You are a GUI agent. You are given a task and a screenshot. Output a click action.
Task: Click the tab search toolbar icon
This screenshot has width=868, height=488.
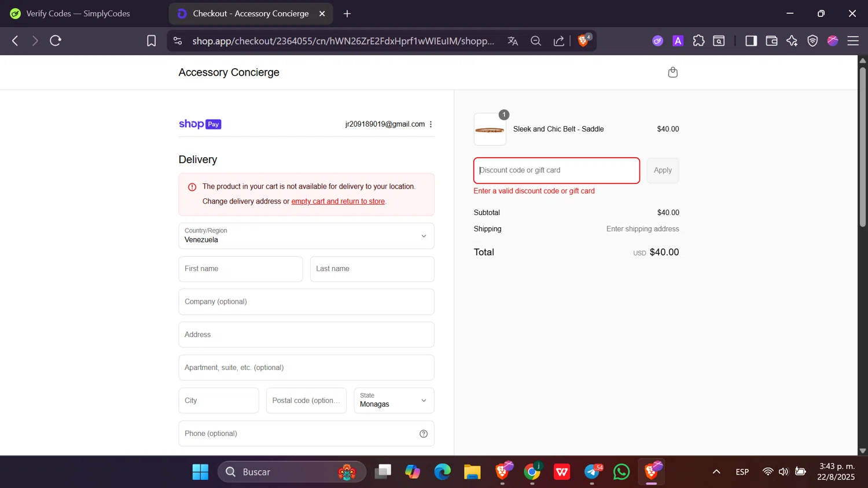[x=719, y=40]
